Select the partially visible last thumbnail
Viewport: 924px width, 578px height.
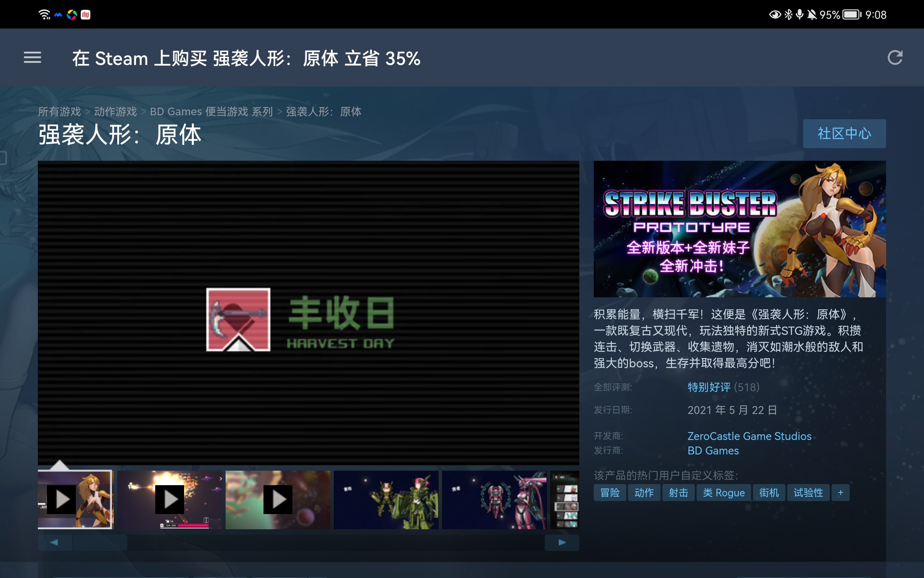pos(565,500)
